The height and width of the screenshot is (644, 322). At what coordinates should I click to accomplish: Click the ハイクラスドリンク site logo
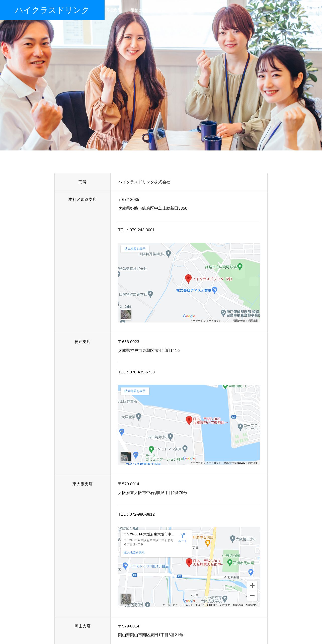pyautogui.click(x=52, y=10)
